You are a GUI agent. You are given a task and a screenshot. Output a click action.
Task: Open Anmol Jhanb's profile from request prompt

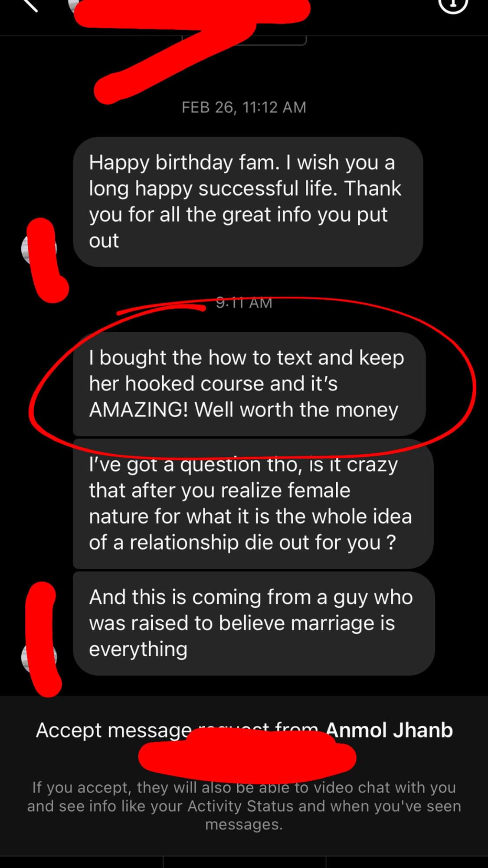point(389,730)
